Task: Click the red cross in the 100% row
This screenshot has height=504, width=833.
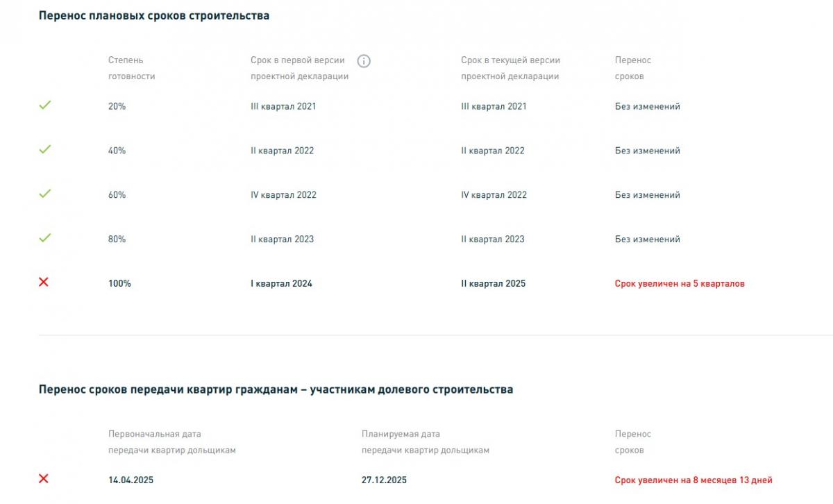Action: pos(44,283)
